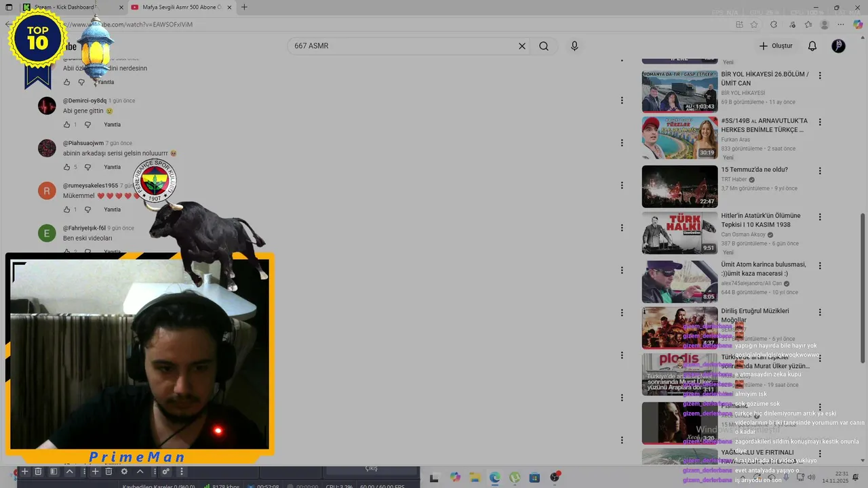Open YouTube notifications bell
Screen dimensions: 868x488
(812, 46)
